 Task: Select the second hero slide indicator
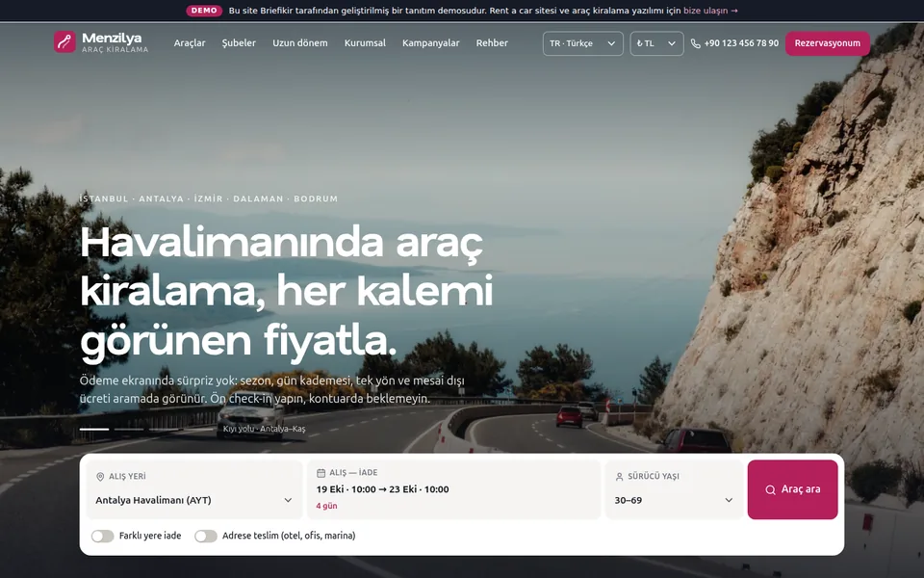(129, 429)
